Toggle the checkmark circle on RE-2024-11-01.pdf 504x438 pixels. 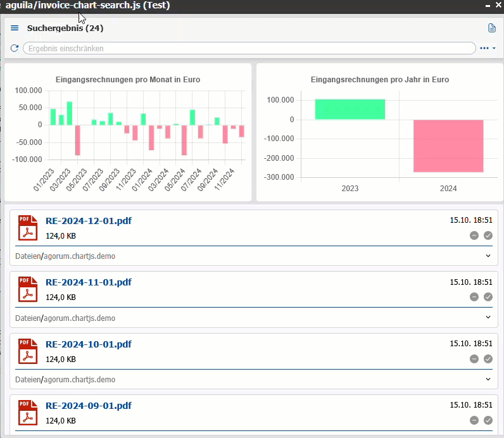click(488, 297)
